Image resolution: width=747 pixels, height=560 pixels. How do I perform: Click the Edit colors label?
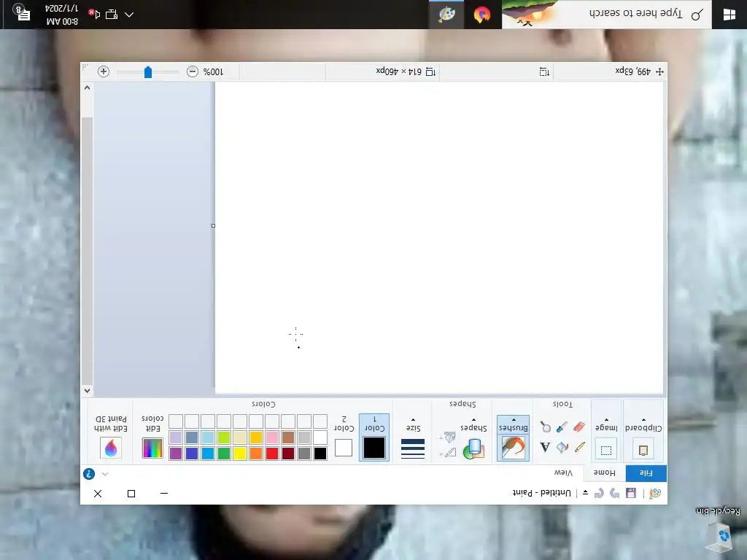point(152,424)
